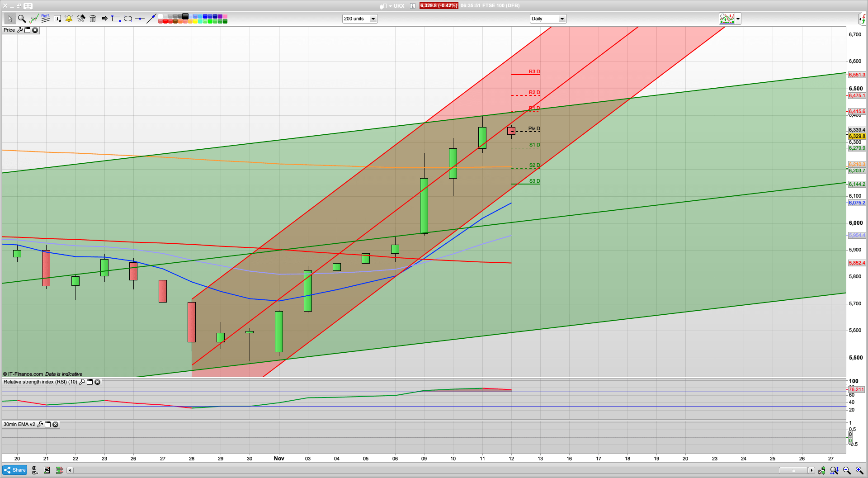Select the magnifier zoom tool
Viewport: 868px width, 478px height.
point(21,19)
